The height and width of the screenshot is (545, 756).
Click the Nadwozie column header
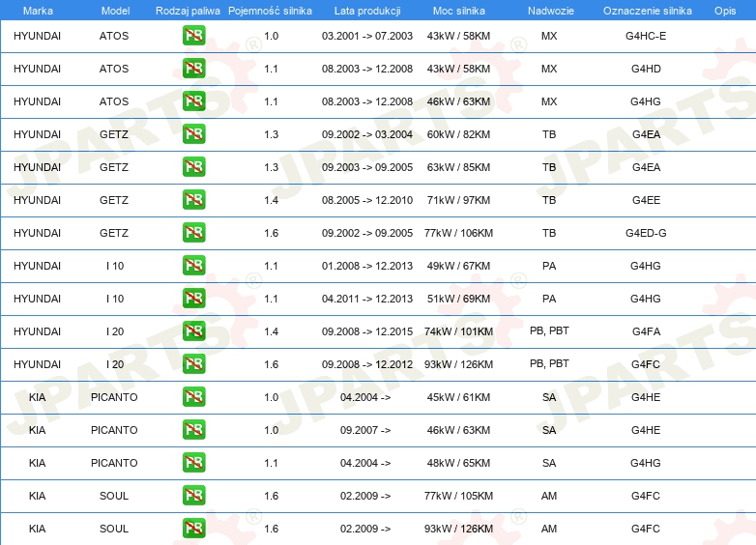551,11
